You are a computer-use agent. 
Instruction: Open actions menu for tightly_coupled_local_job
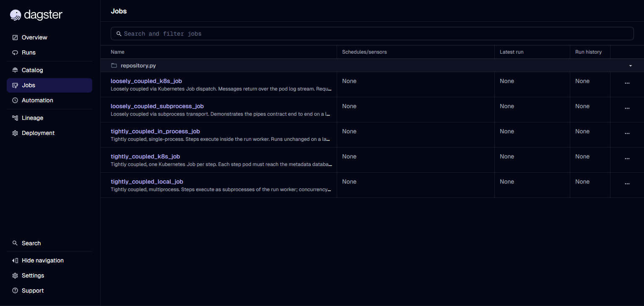point(627,184)
